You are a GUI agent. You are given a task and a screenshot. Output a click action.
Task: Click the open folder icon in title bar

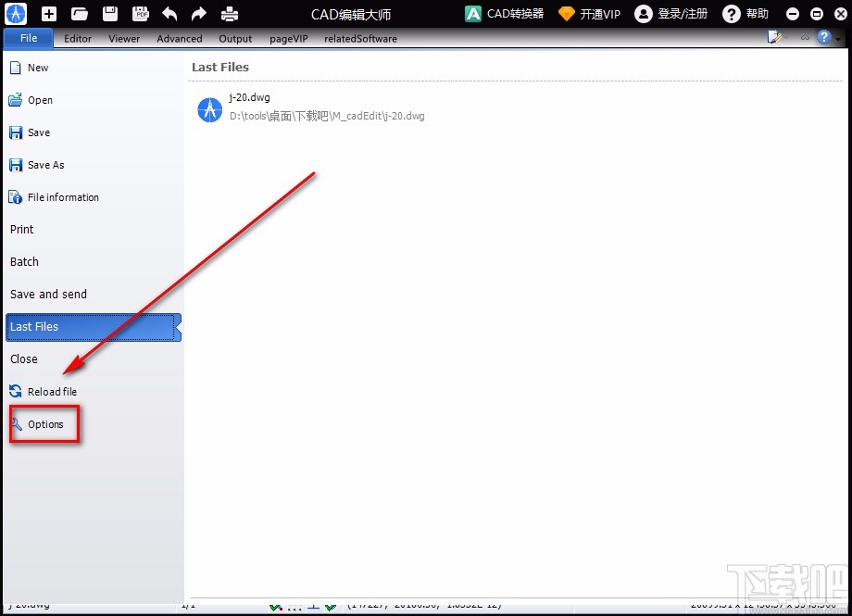(80, 14)
